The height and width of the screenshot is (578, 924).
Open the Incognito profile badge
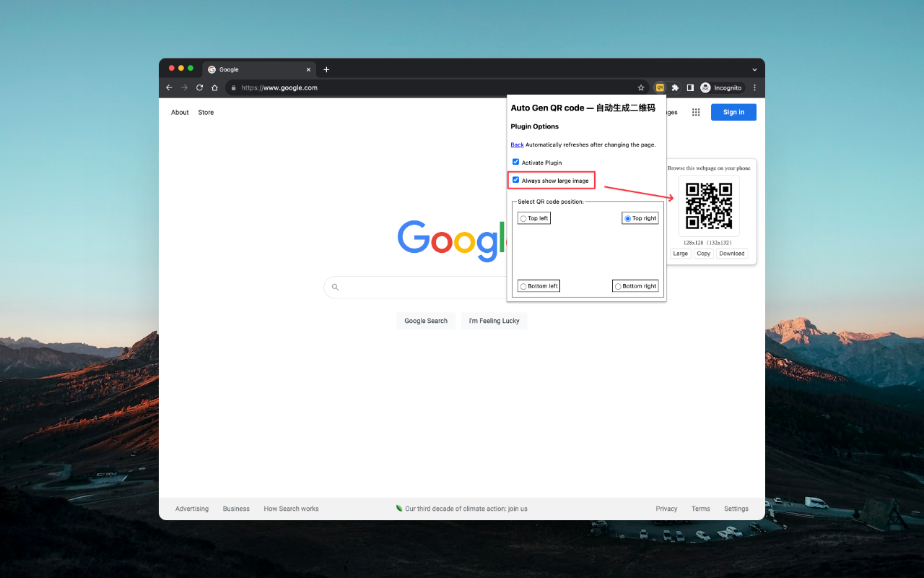721,87
